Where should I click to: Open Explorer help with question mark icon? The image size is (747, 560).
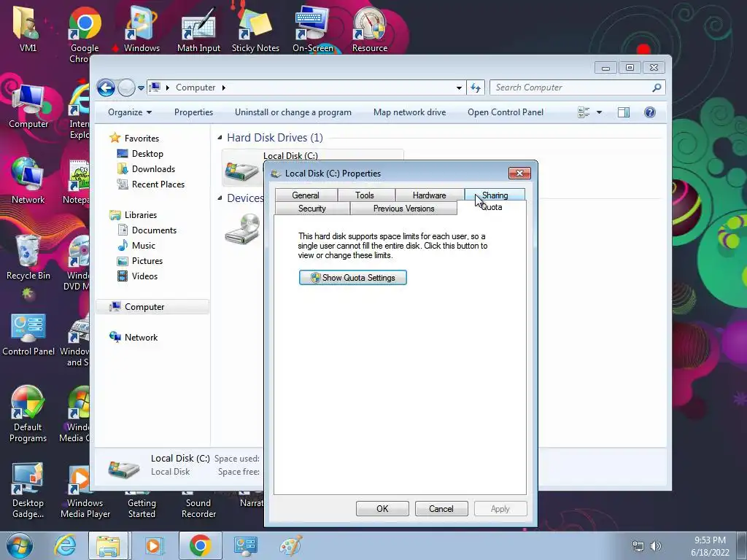(x=649, y=112)
